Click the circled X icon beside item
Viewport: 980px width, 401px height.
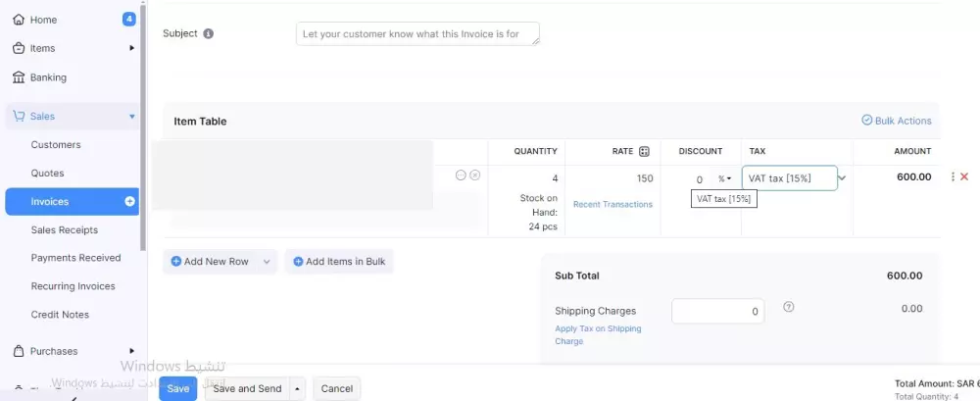coord(475,175)
